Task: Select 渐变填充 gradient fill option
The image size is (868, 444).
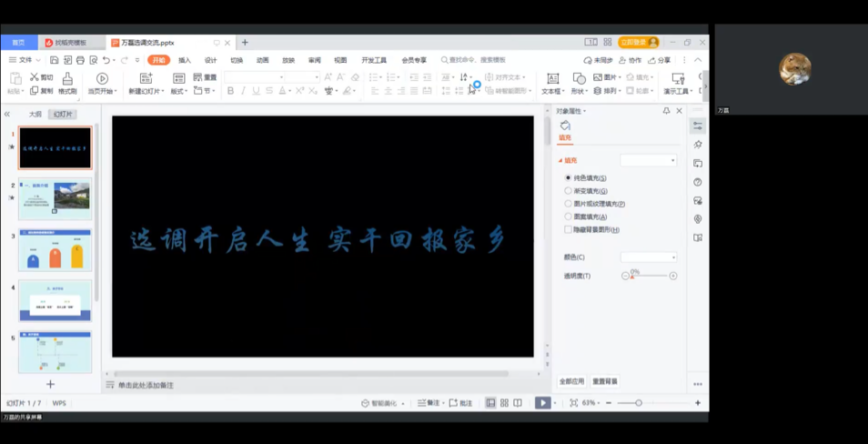Action: 569,191
